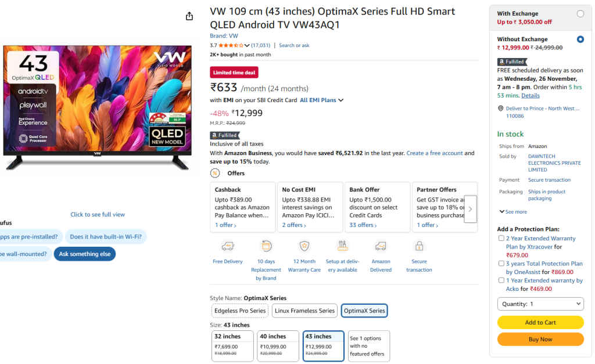Image resolution: width=595 pixels, height=364 pixels.
Task: Switch to Linux Frameless Series style
Action: pyautogui.click(x=304, y=311)
